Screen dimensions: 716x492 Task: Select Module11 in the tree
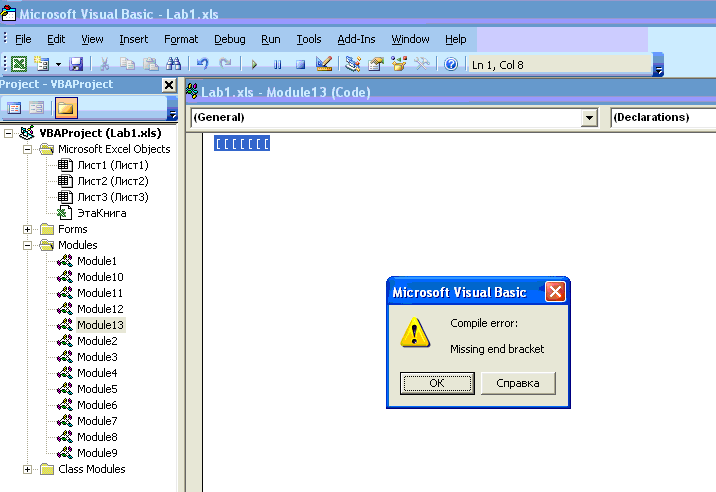click(x=100, y=293)
